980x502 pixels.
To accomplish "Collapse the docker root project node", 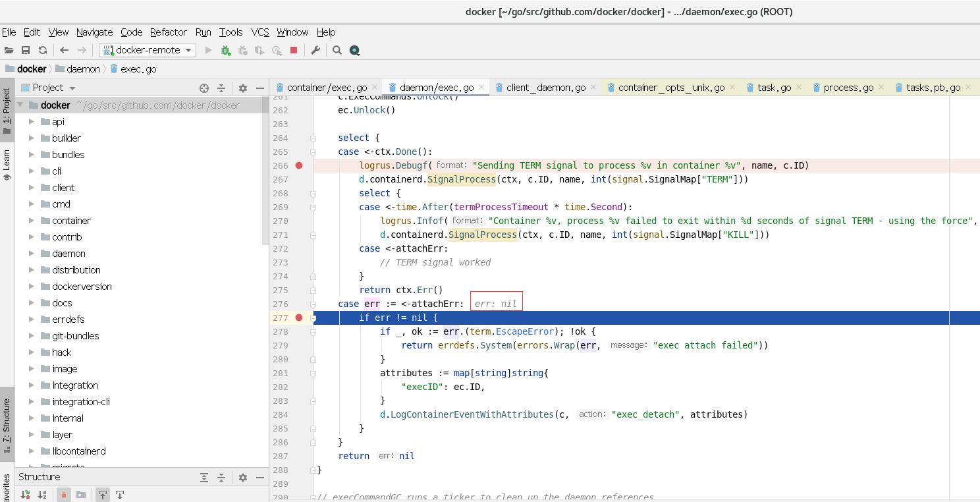I will [20, 105].
